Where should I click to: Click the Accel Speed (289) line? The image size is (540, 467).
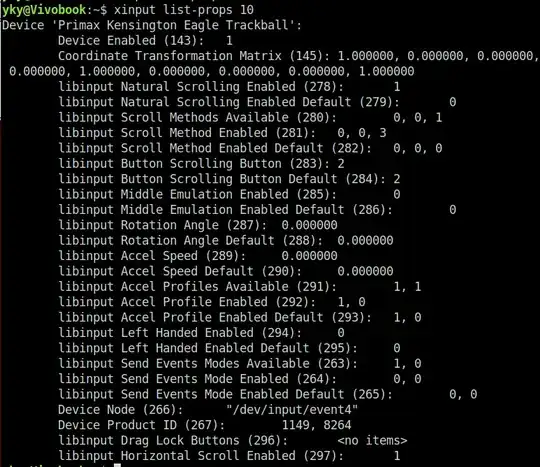coord(198,256)
